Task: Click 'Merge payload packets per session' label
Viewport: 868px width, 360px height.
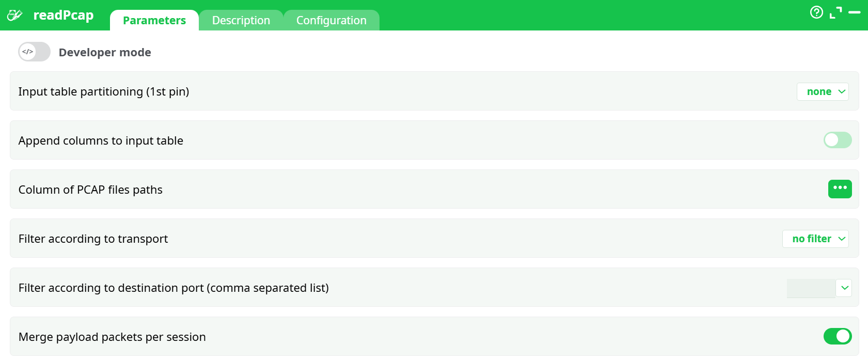Action: pyautogui.click(x=112, y=337)
